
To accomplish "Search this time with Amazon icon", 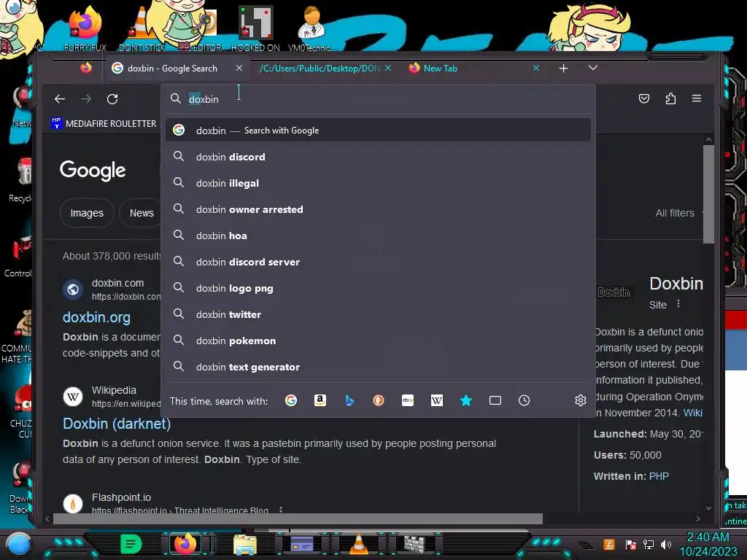I will tap(320, 400).
